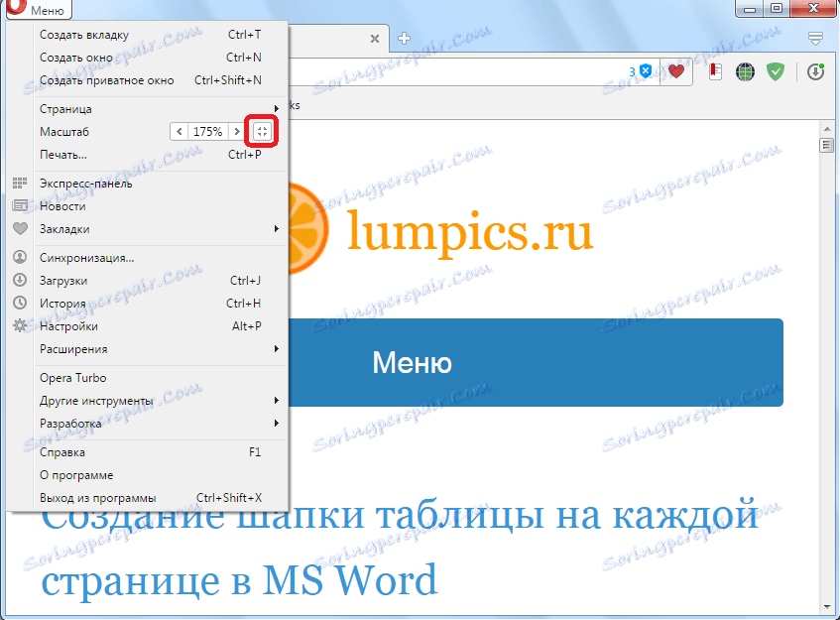Viewport: 840px width, 620px height.
Task: Open История via the clock icon
Action: [21, 303]
